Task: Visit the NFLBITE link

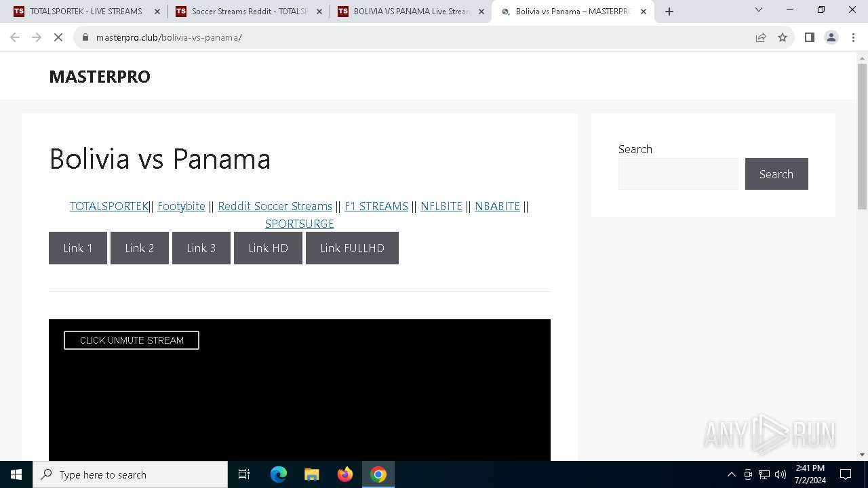Action: [x=441, y=206]
